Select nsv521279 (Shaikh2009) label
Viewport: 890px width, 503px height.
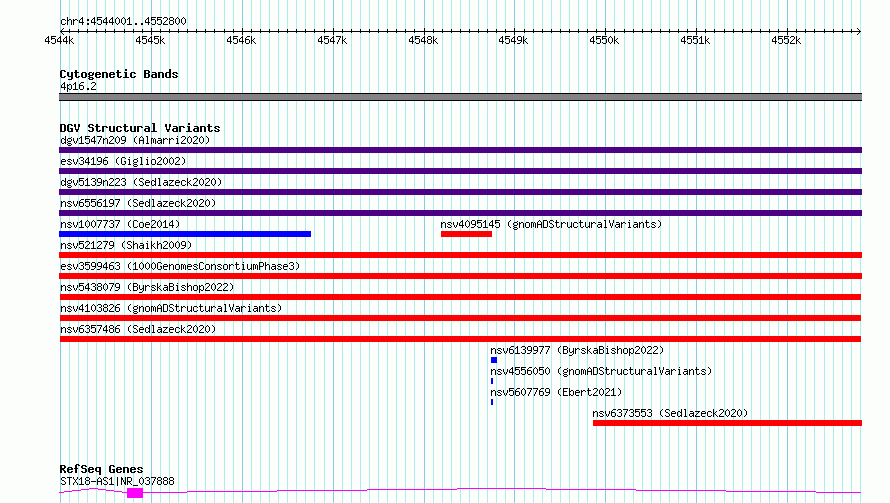pos(126,245)
